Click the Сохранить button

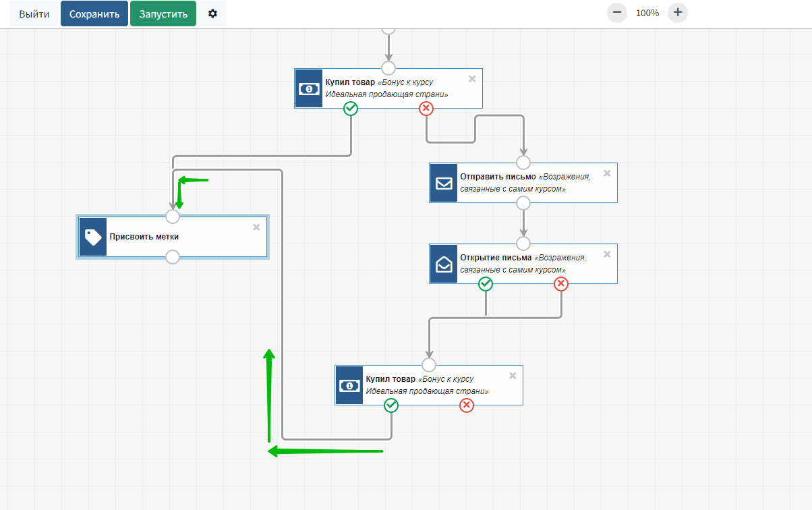pyautogui.click(x=94, y=13)
